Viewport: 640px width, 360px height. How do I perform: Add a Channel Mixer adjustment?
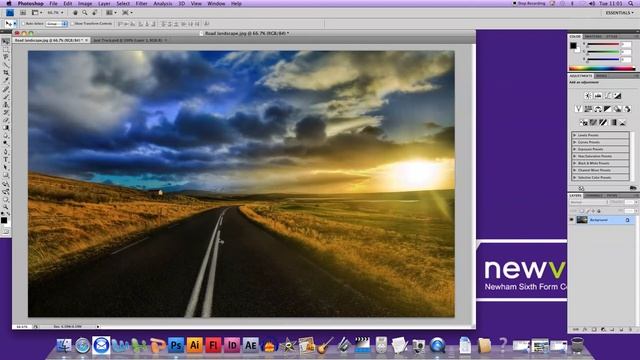[627, 109]
